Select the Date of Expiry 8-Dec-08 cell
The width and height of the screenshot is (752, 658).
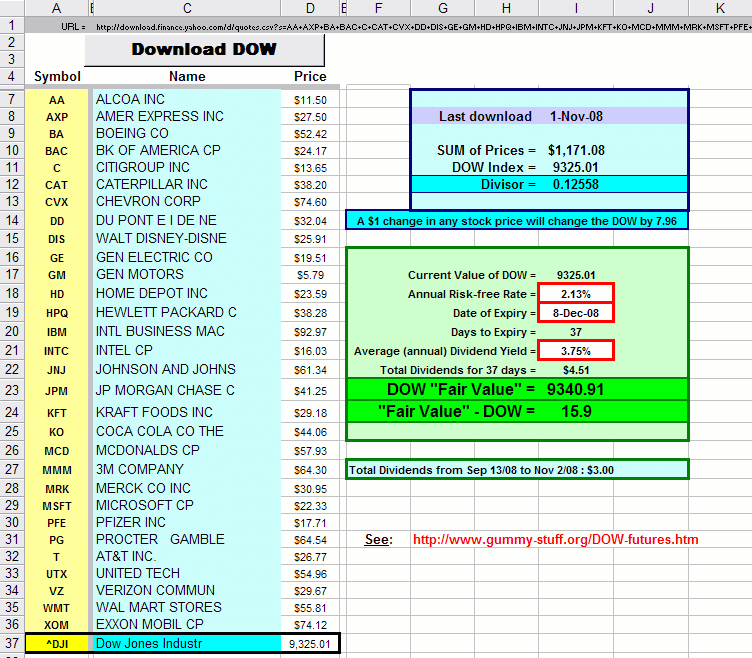click(576, 313)
